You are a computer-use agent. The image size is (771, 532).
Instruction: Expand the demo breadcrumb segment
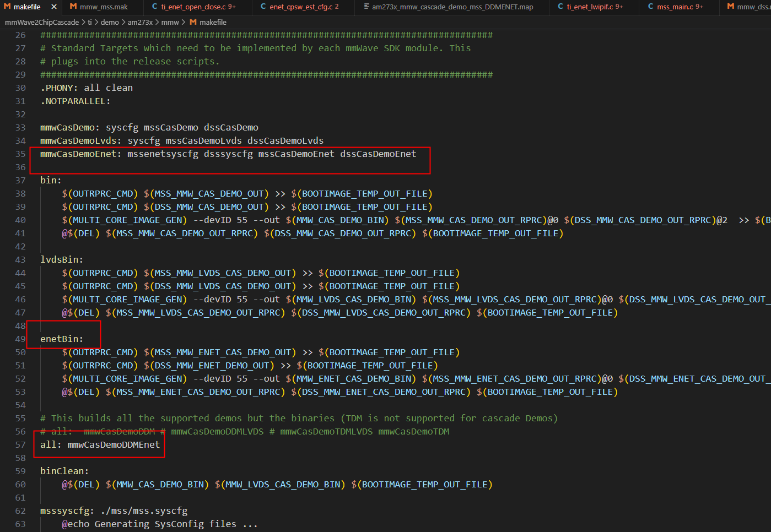tap(110, 22)
